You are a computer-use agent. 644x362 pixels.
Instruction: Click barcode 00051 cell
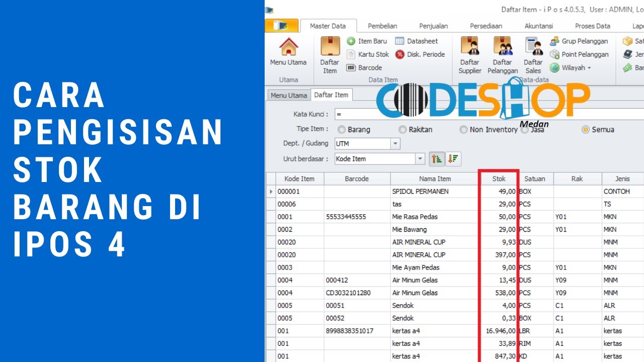[357, 305]
